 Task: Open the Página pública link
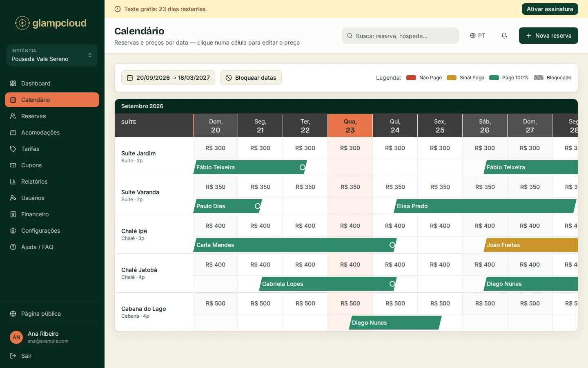click(52, 314)
